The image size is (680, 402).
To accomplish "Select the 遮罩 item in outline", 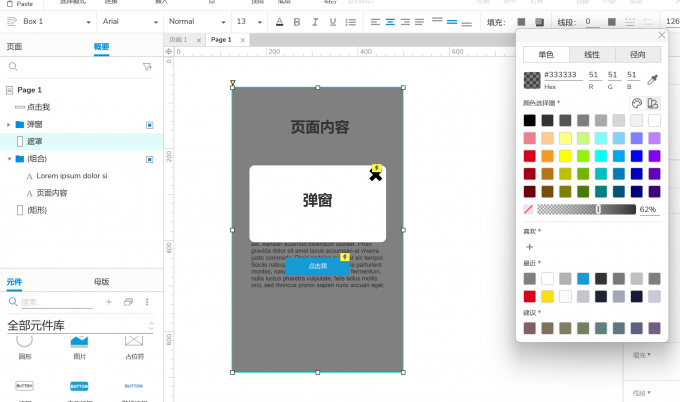I will coord(82,141).
